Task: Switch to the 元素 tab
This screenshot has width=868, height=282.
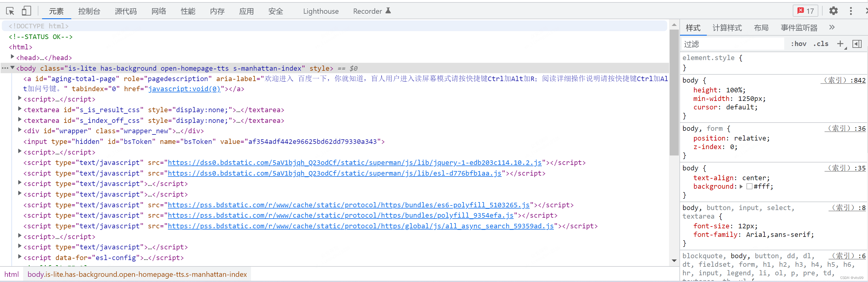Action: tap(56, 11)
